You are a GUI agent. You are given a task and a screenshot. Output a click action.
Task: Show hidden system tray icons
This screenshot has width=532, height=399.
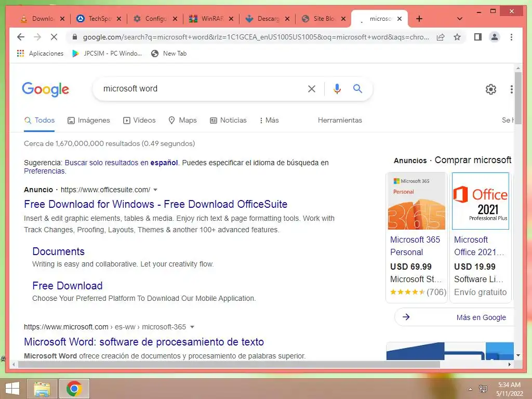(x=470, y=389)
